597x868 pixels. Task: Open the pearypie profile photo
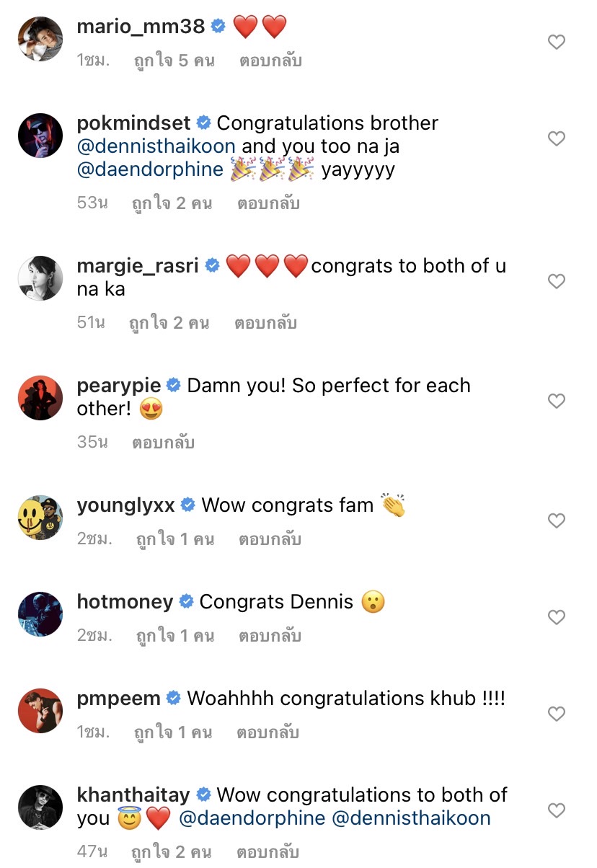click(x=40, y=398)
